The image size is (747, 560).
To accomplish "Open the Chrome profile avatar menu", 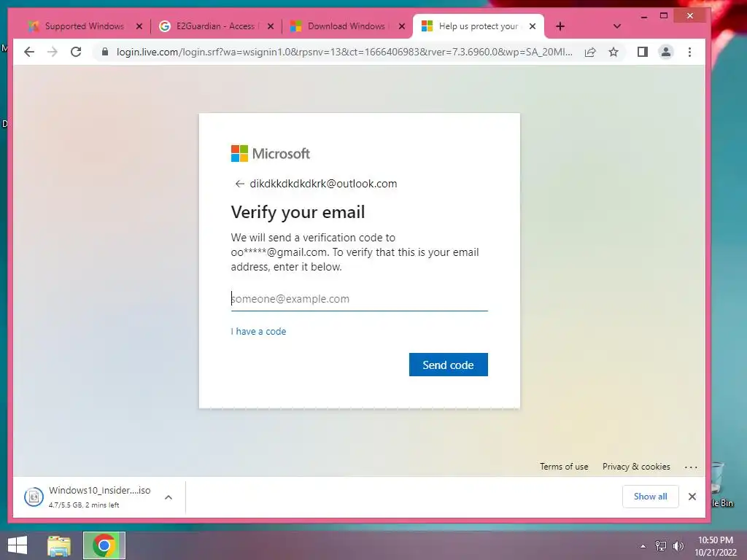I will click(666, 52).
